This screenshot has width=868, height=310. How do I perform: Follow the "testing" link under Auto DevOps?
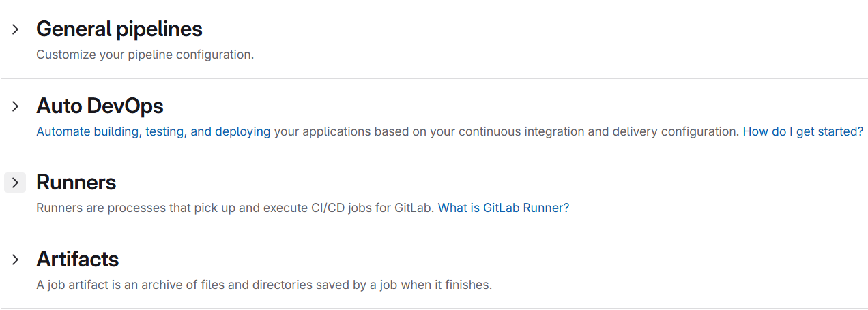(x=164, y=131)
